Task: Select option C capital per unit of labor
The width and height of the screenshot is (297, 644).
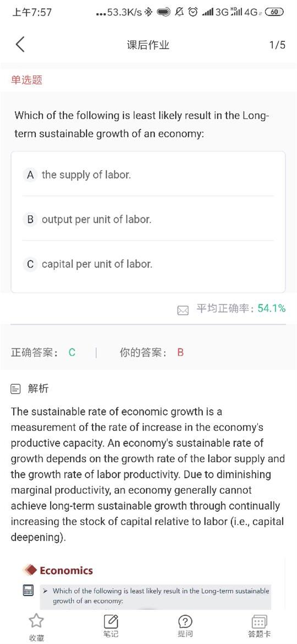Action: [148, 264]
